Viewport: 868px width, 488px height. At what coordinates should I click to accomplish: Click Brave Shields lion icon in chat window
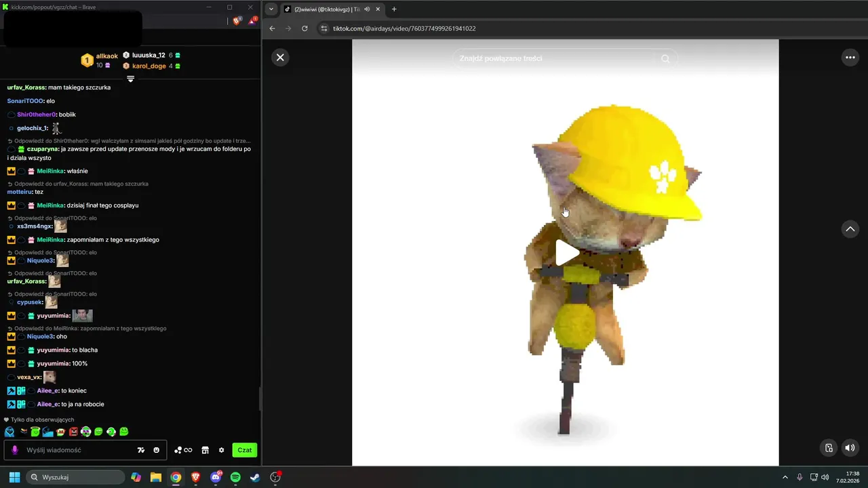(x=237, y=21)
